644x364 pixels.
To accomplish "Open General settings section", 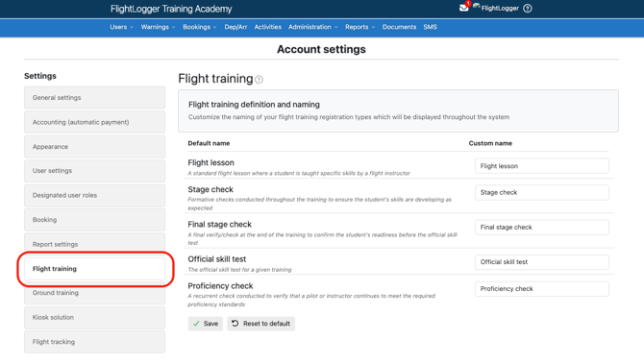I will coord(94,98).
